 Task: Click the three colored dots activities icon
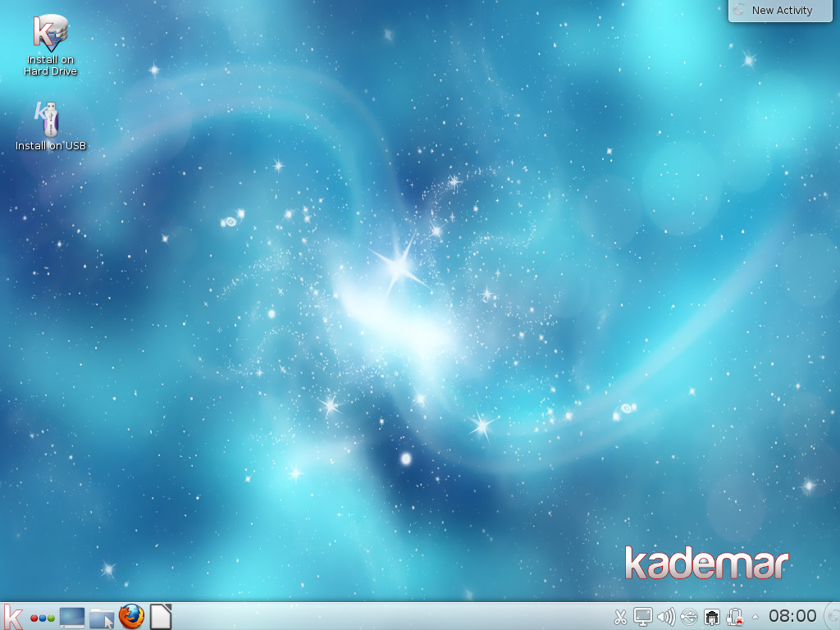(x=42, y=617)
